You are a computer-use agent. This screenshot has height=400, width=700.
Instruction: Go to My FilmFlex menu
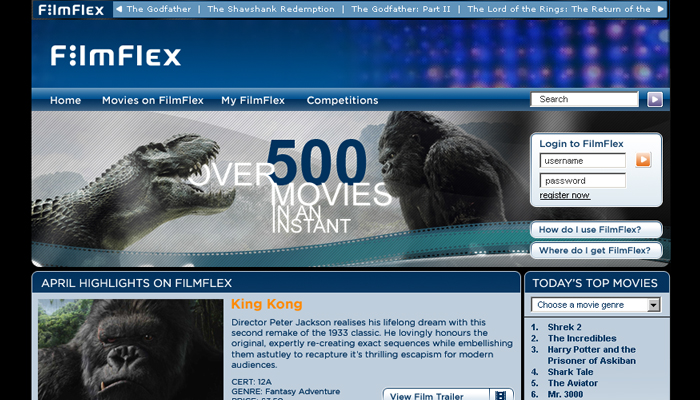(x=253, y=100)
